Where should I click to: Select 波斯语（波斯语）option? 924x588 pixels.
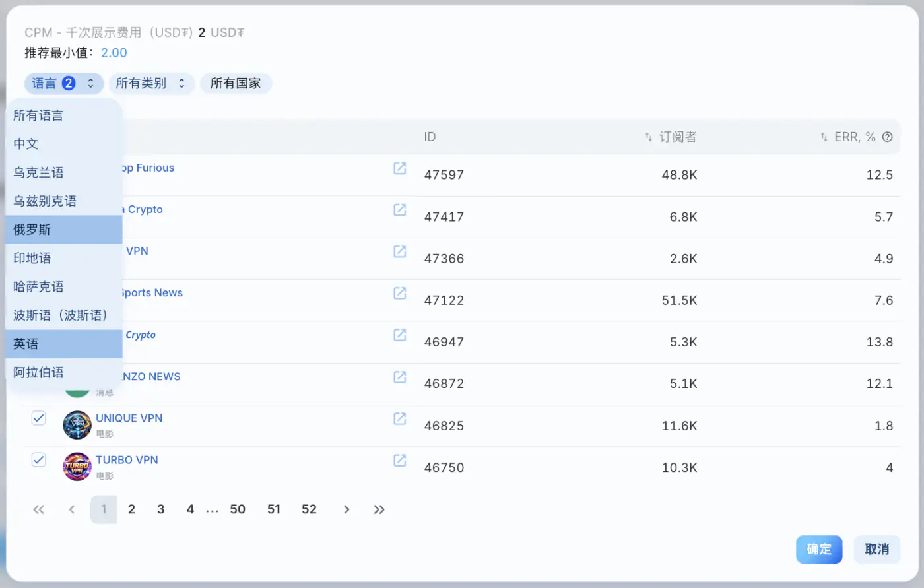click(x=64, y=315)
